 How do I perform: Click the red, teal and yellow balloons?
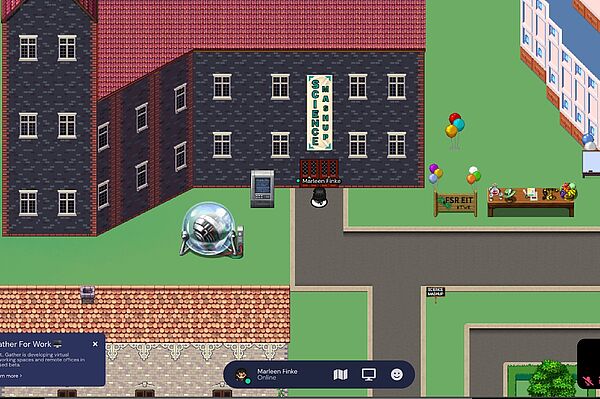(x=455, y=131)
